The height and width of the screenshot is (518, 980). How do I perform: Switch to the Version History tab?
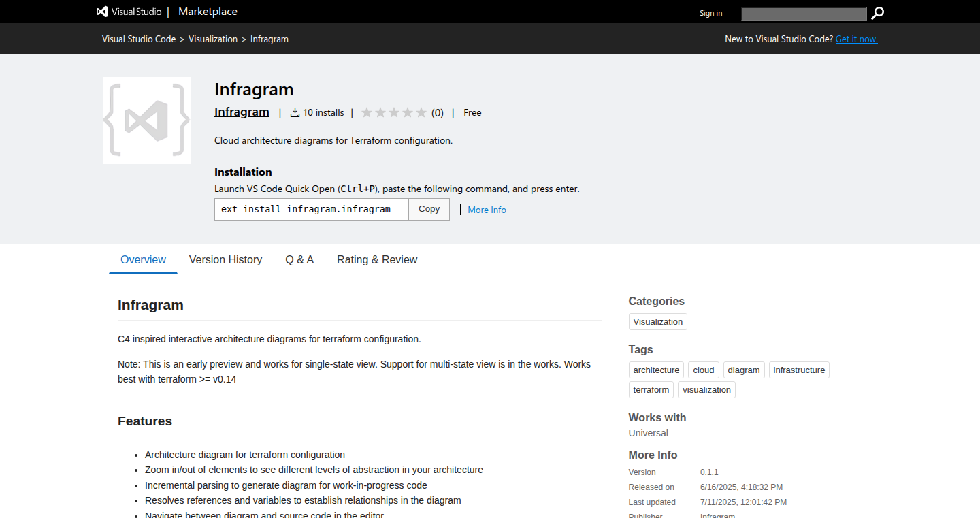(x=225, y=259)
